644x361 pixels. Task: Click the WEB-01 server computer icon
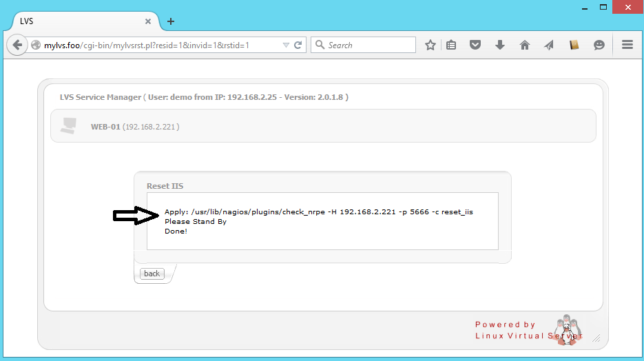tap(68, 126)
